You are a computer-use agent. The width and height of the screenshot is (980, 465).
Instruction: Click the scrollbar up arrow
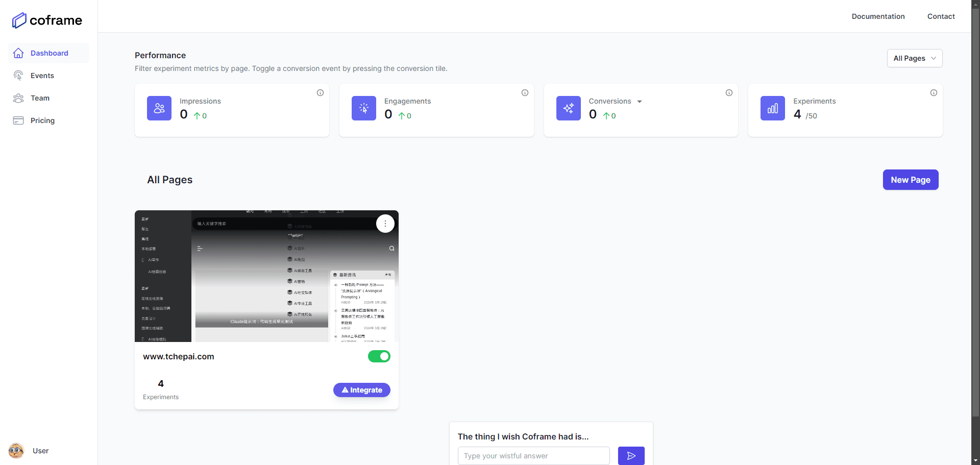tap(975, 4)
